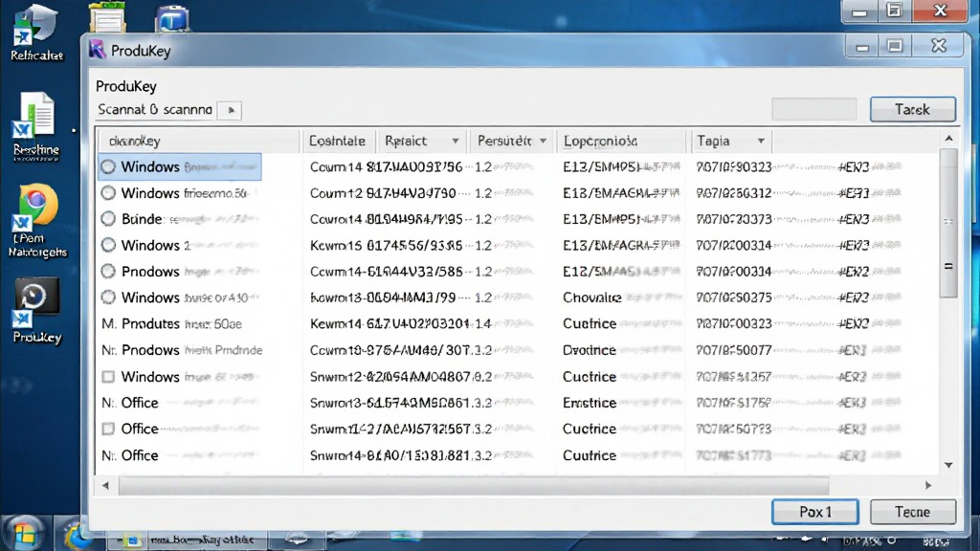
Task: Click the play arrow beside Scannat & scannno
Action: pyautogui.click(x=231, y=110)
